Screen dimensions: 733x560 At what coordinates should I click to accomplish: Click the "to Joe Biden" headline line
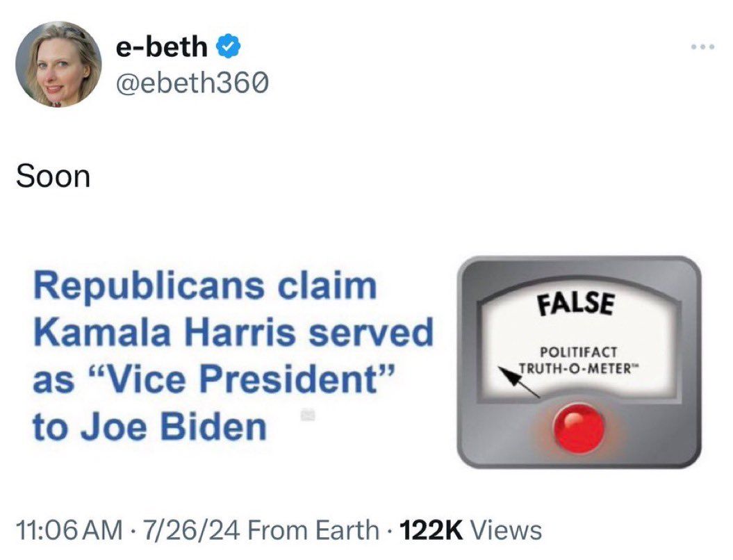(149, 427)
